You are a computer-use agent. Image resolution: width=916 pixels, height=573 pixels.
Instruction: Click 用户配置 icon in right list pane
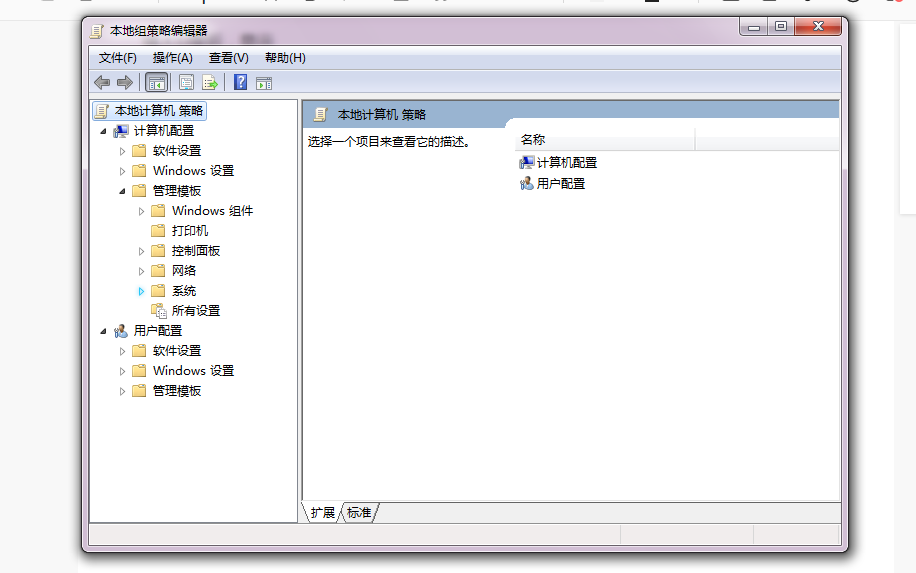pyautogui.click(x=526, y=183)
